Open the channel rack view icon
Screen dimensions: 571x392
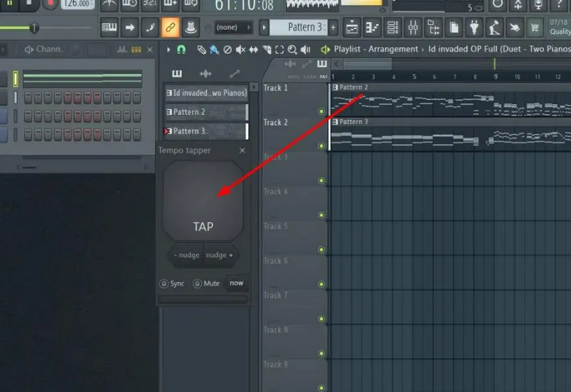tap(393, 28)
